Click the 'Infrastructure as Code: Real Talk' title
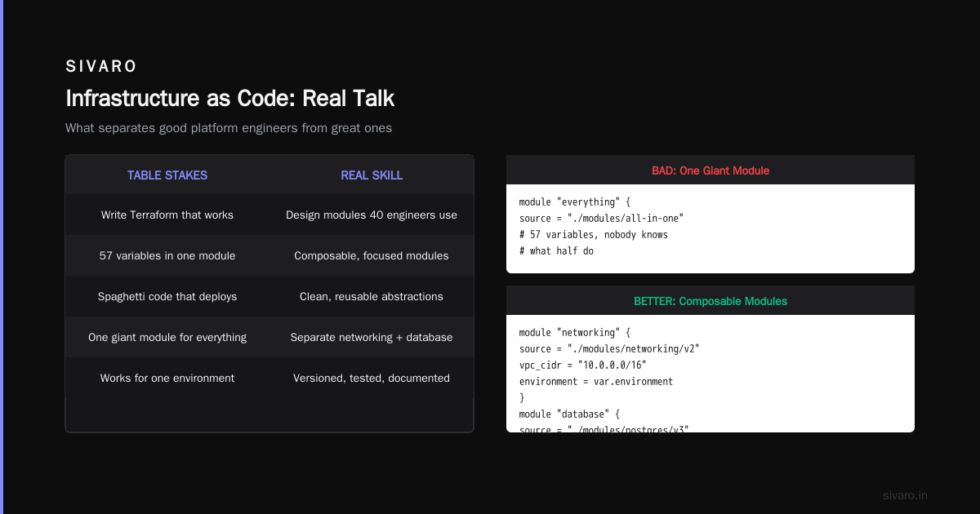The image size is (980, 514). click(x=229, y=99)
